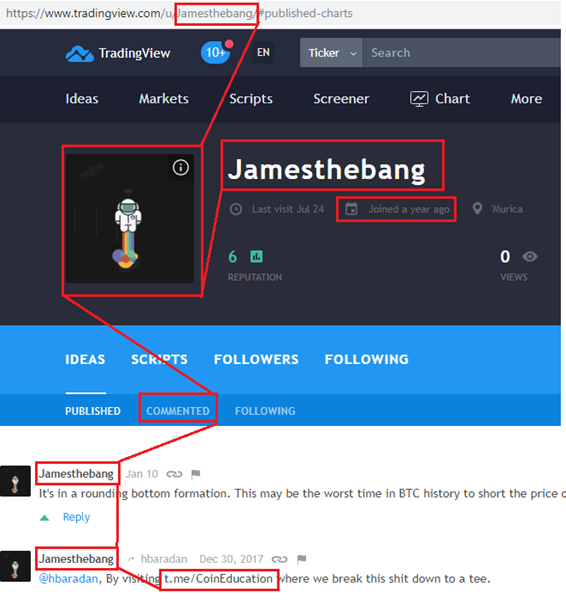Switch to the COMMENTED sub-tab

178,411
